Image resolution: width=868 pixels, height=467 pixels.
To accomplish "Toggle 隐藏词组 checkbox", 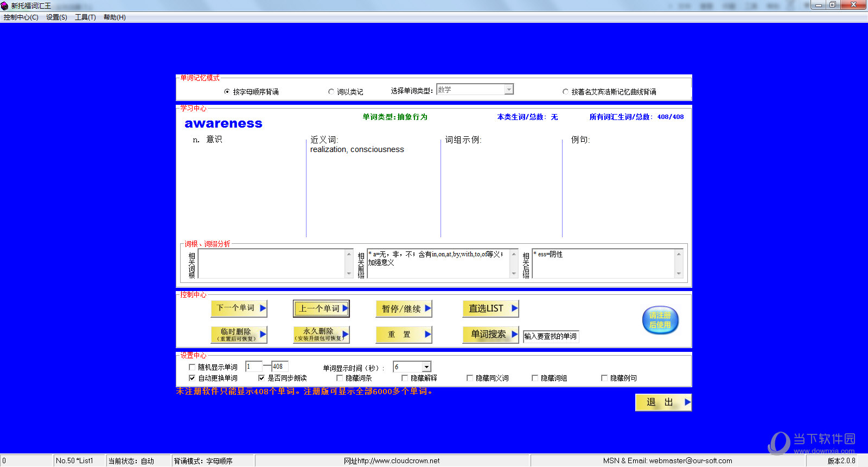I will 535,378.
